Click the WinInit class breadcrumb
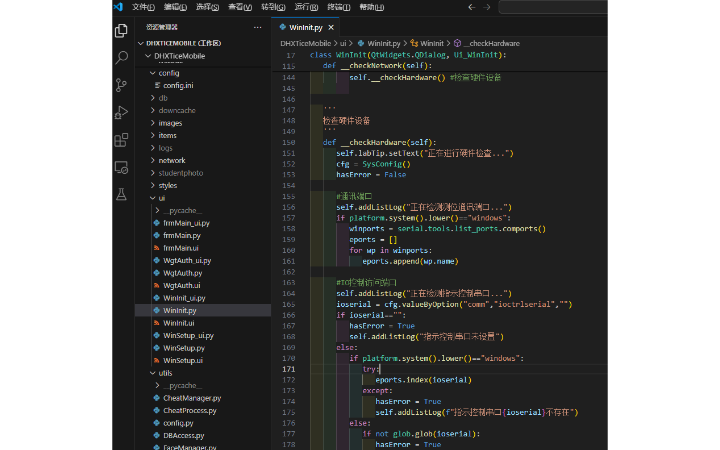Viewport: 720px width, 450px height. (428, 43)
